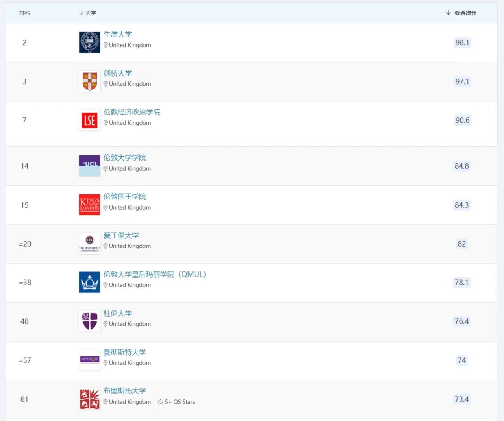Open the red LSE logo
The width and height of the screenshot is (504, 421).
(89, 120)
